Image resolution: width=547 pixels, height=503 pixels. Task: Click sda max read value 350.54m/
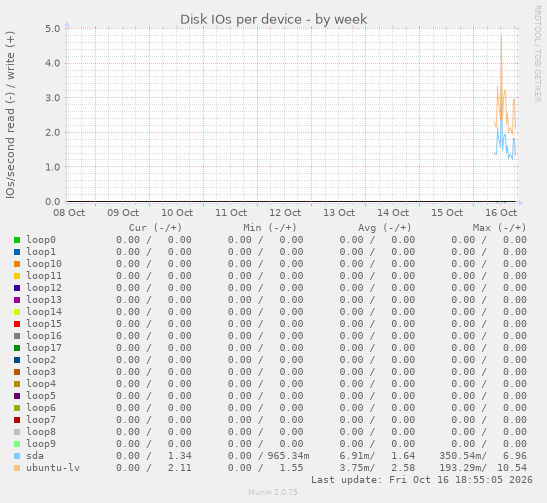pos(463,456)
